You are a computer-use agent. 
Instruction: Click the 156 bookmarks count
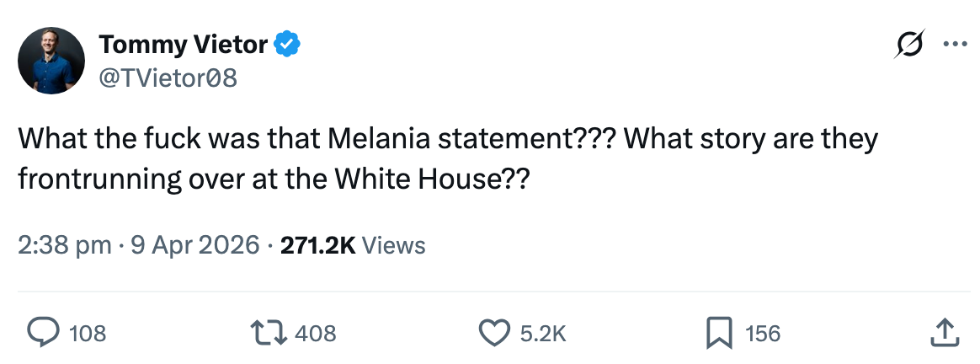pos(763,334)
